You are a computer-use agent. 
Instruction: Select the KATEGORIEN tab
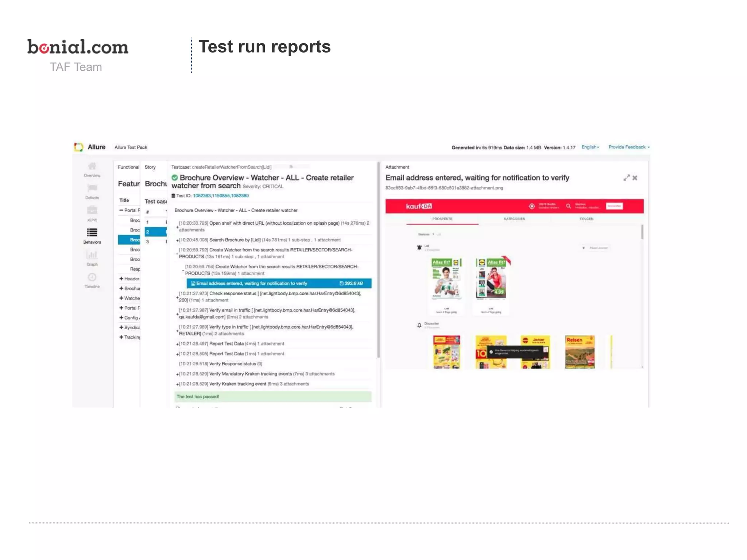coord(515,219)
